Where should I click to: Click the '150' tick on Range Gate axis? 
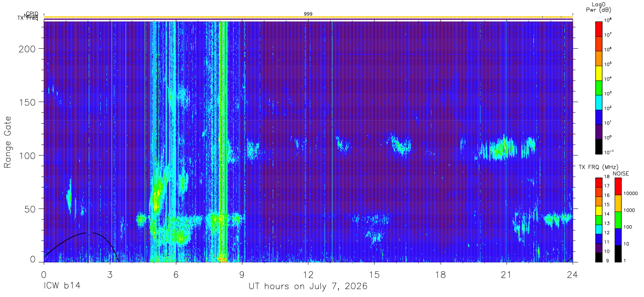click(28, 102)
